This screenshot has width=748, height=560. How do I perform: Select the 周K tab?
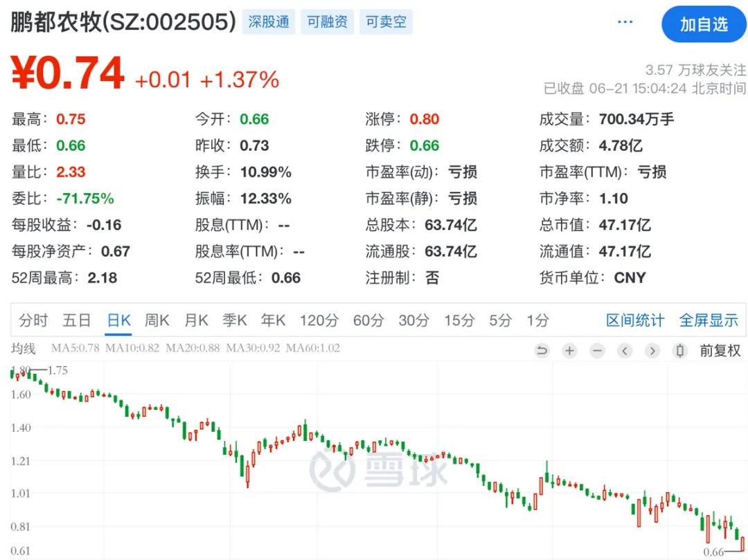[157, 320]
